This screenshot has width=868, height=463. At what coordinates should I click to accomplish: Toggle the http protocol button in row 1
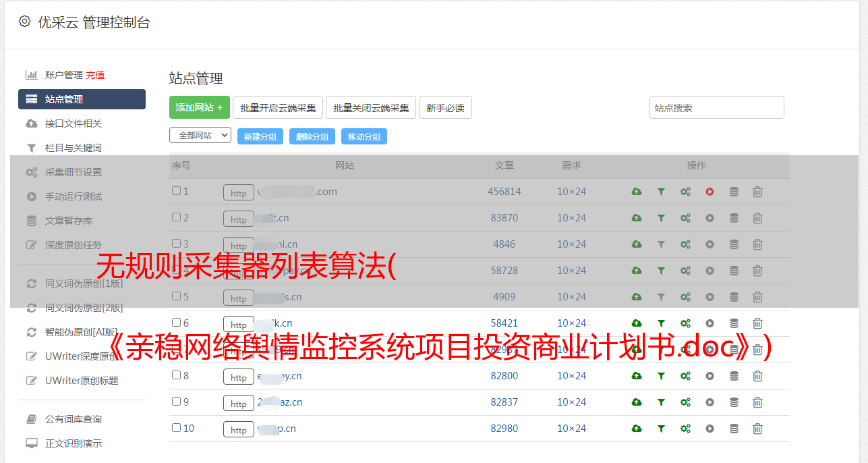(x=239, y=192)
